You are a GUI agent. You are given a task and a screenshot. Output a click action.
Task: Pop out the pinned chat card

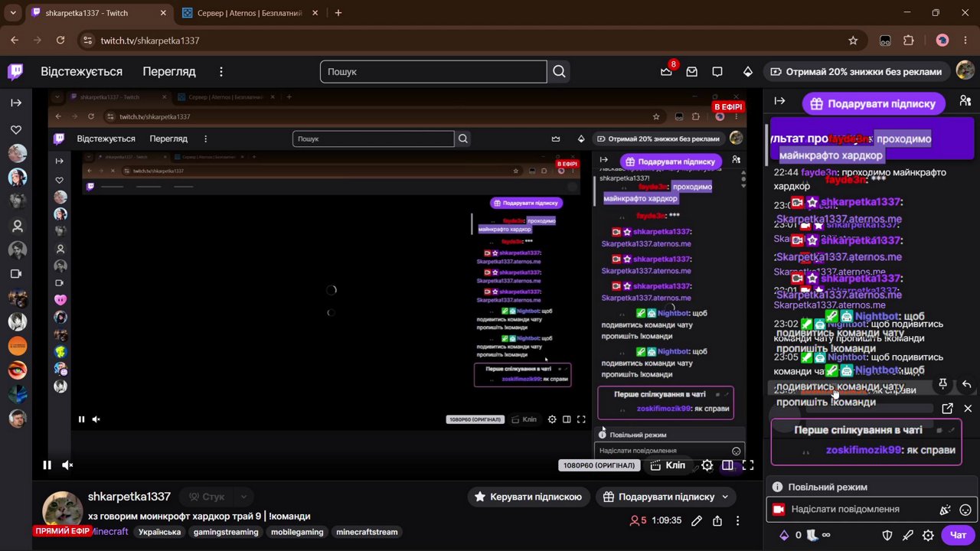click(947, 409)
